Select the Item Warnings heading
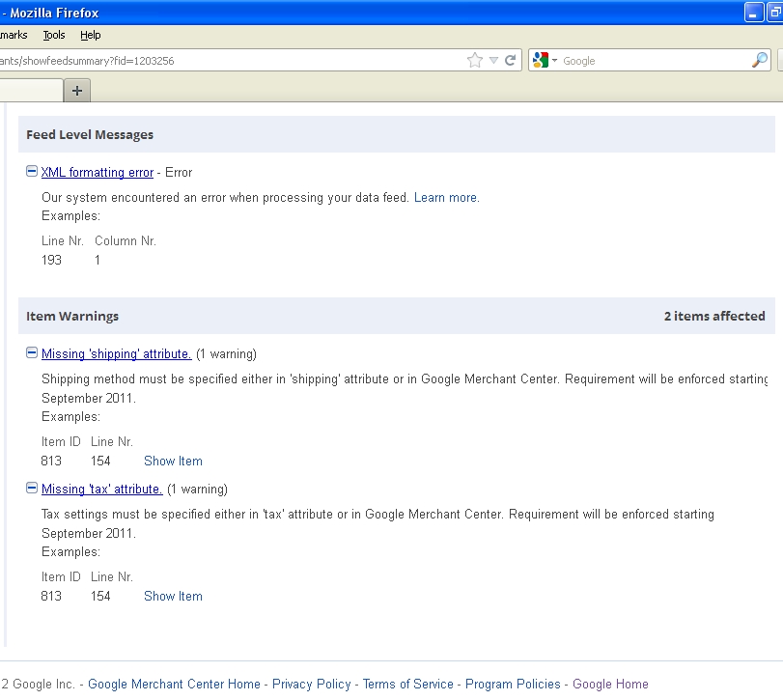Viewport: 783px width, 700px height. [72, 316]
